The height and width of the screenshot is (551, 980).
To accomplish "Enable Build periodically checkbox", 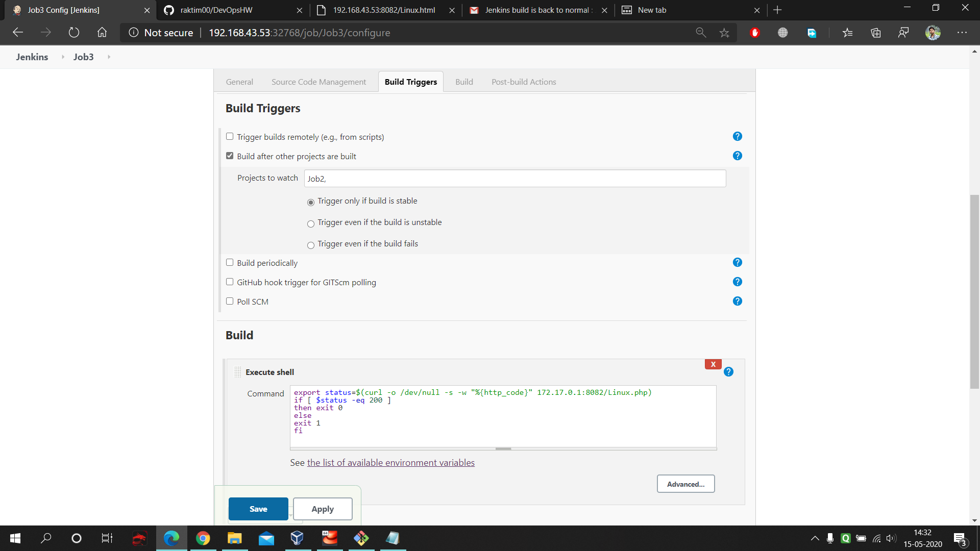I will [230, 262].
